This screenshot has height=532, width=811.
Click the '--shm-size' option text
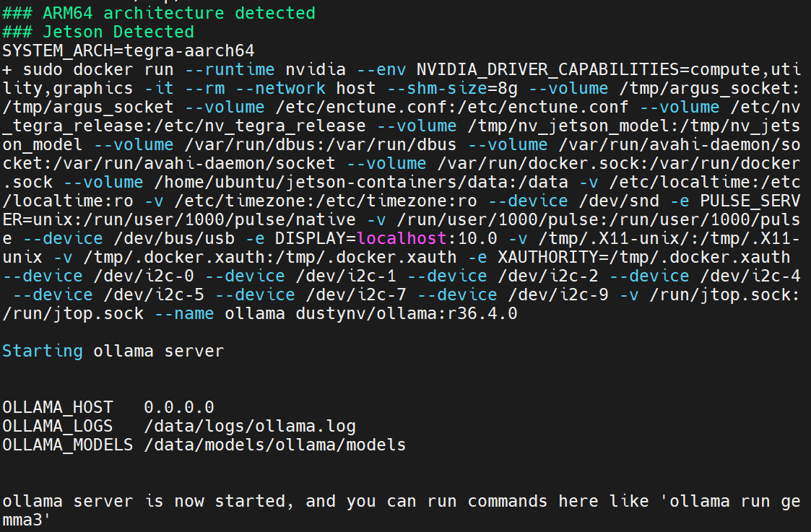pos(437,88)
